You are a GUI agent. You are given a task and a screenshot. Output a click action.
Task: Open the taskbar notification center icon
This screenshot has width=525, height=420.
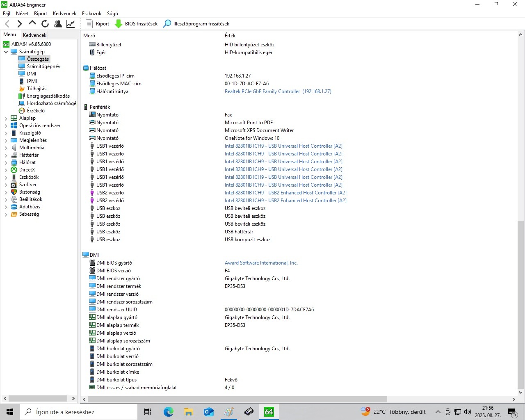coord(512,412)
